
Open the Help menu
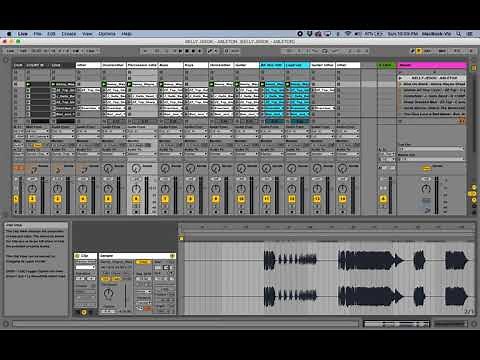126,34
